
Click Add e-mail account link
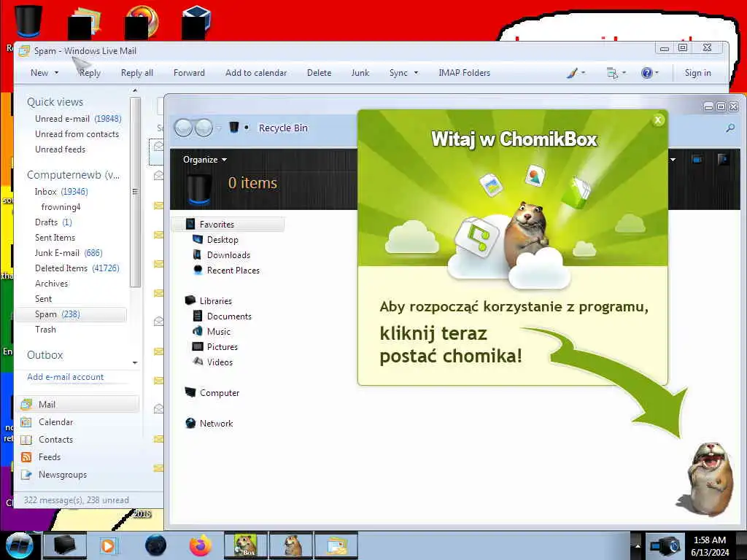65,377
